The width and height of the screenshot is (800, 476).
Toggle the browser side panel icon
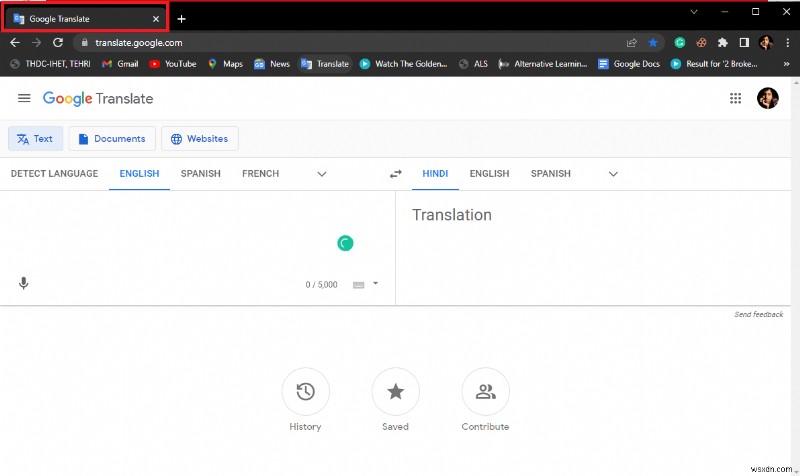(x=744, y=43)
